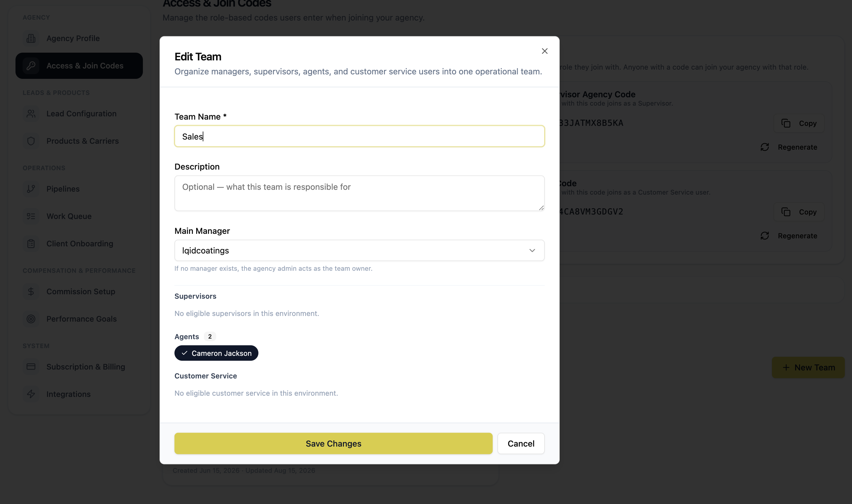Image resolution: width=852 pixels, height=504 pixels.
Task: Close the Edit Team dialog with X
Action: [x=544, y=51]
